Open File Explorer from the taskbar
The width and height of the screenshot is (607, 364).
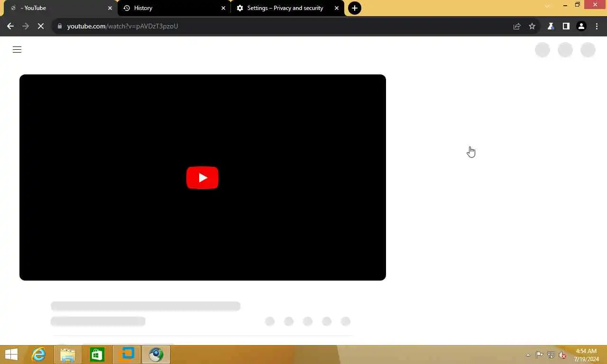coord(68,355)
